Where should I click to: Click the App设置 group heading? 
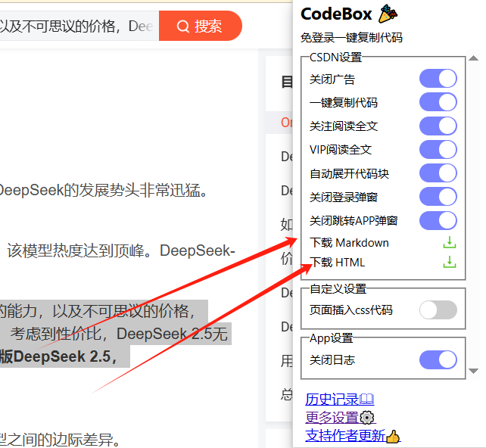pyautogui.click(x=332, y=338)
